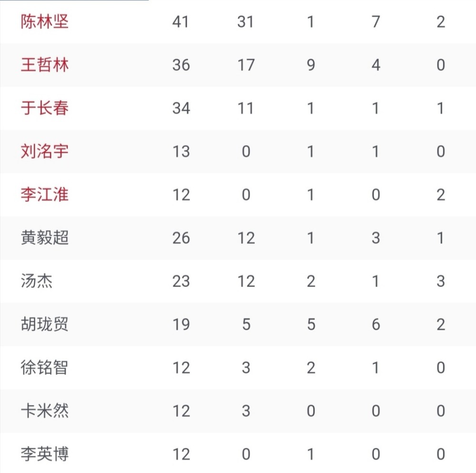Open player 陈林坚's profile link

(45, 21)
